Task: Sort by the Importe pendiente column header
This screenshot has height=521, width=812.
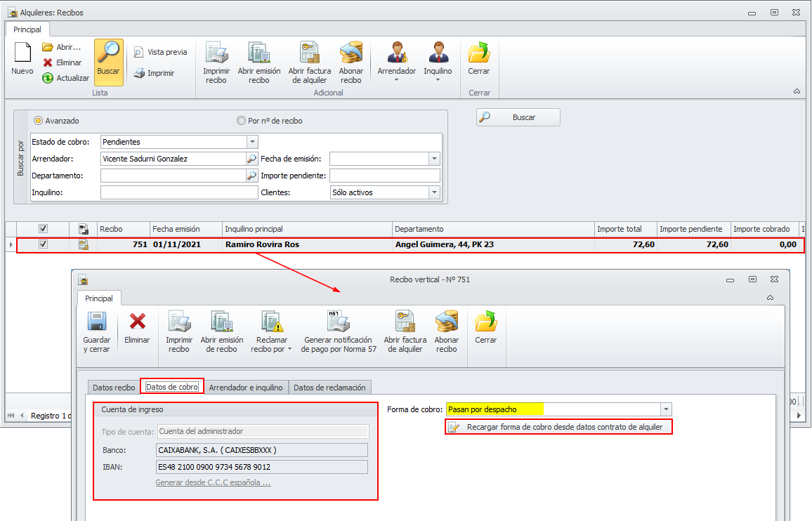Action: [x=693, y=229]
